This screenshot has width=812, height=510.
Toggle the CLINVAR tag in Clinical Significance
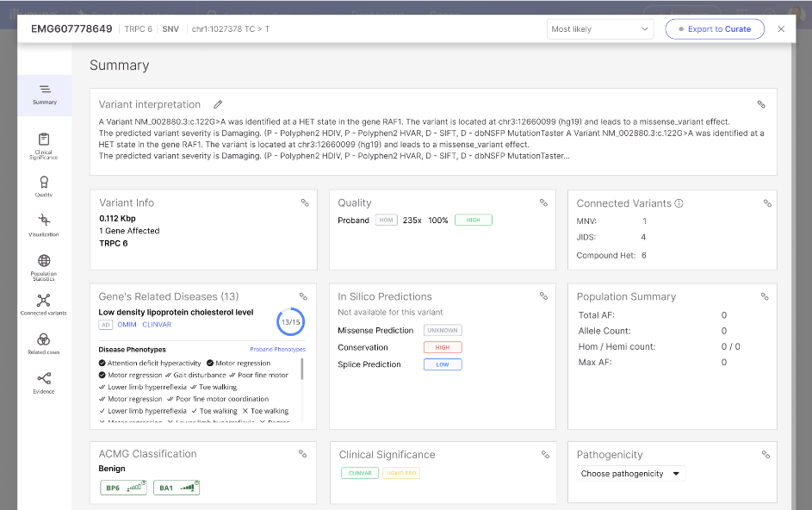(359, 473)
